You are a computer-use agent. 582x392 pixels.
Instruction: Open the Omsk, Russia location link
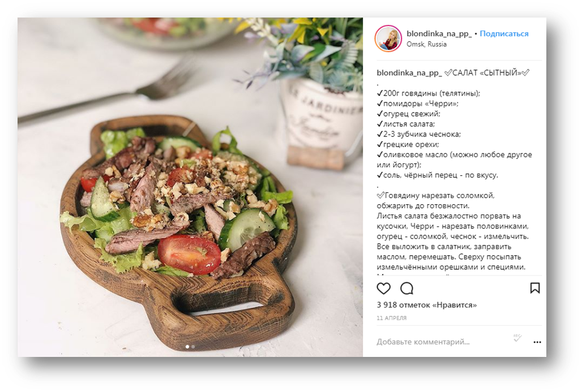426,44
